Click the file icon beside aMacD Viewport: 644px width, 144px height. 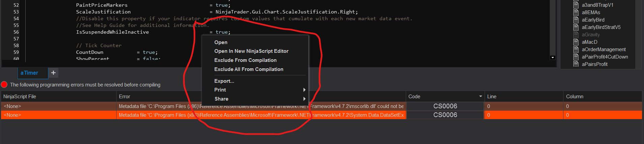pyautogui.click(x=576, y=42)
